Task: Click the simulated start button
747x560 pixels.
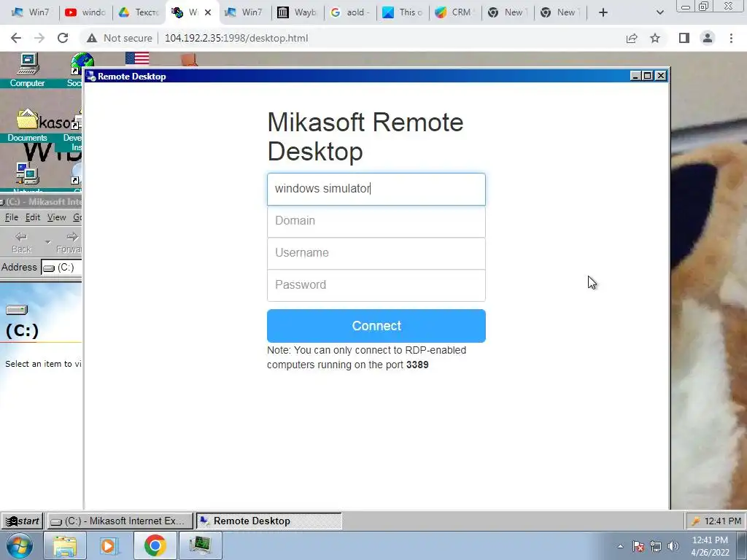Action: [x=23, y=521]
